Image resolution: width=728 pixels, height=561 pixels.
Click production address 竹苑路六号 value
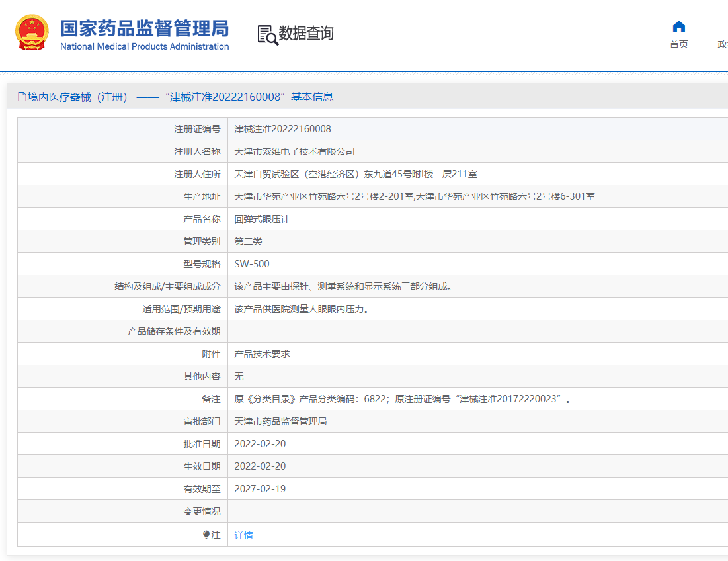(x=415, y=196)
